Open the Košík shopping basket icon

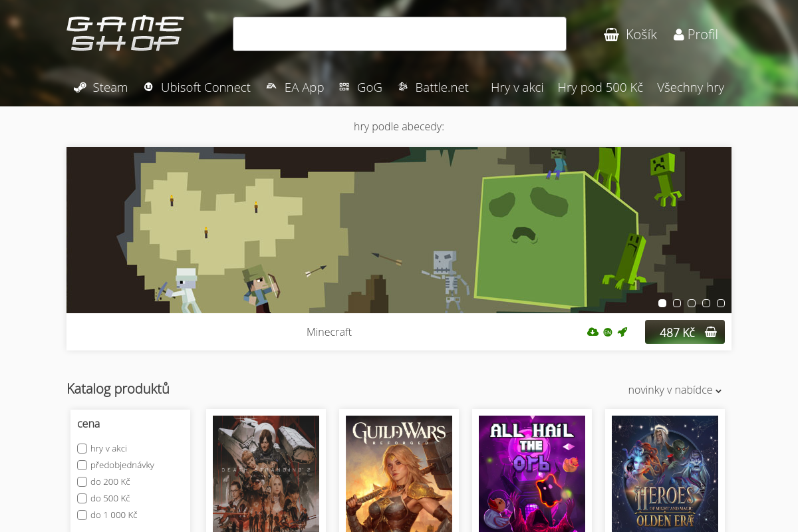pyautogui.click(x=611, y=35)
